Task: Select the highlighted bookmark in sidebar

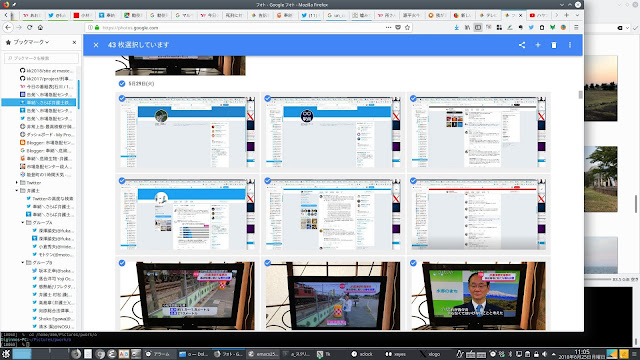Action: 39,102
